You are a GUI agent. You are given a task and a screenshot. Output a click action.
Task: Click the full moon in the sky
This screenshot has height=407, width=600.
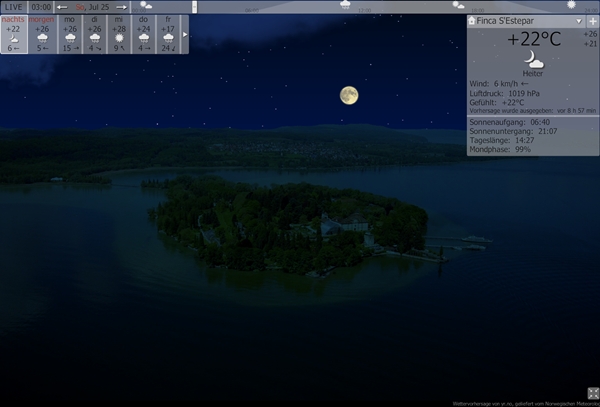tap(349, 95)
